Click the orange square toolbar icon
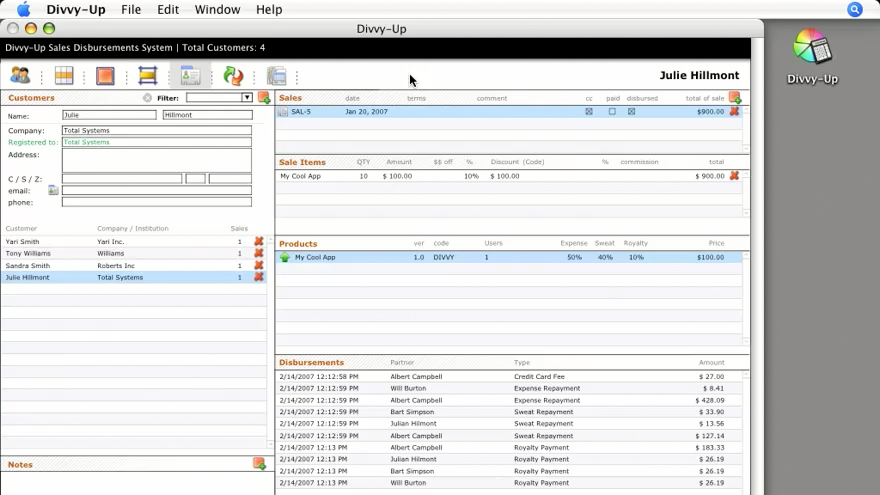 click(105, 75)
